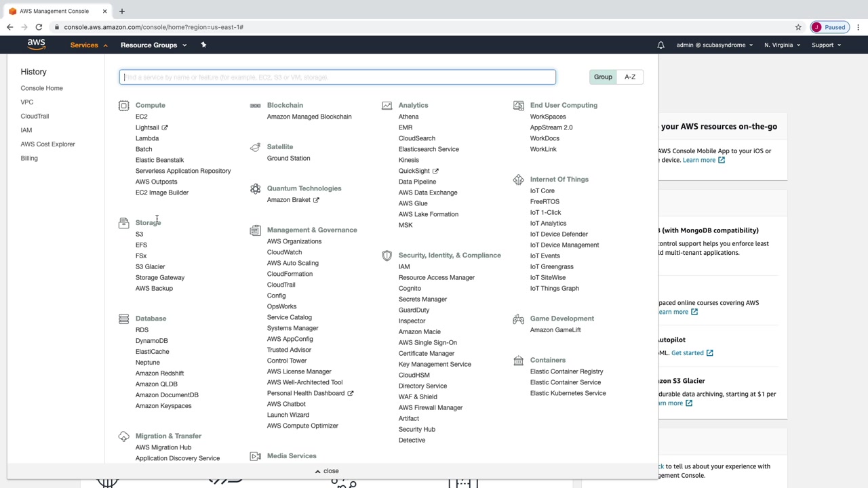Open the S3 service
868x488 pixels.
(139, 235)
